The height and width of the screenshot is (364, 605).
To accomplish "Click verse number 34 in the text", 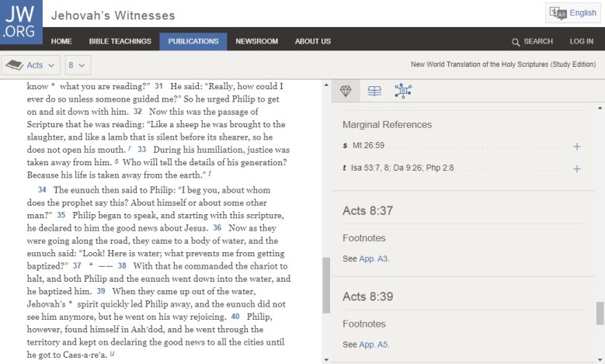I will click(42, 189).
